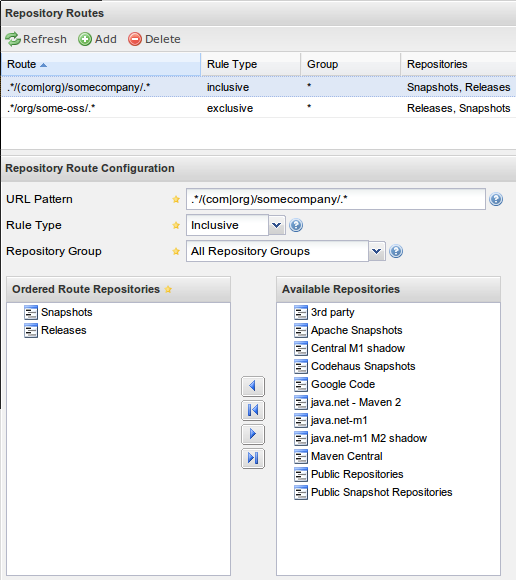Viewport: 516px width, 580px height.
Task: Open the Repository Group dropdown
Action: point(377,251)
